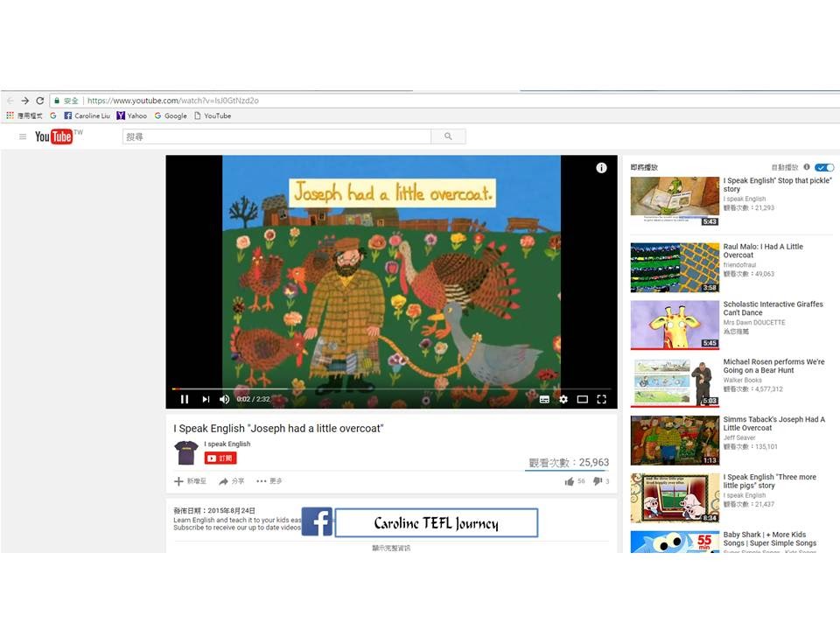
Task: Open Scholastic Interactive Giraffes title
Action: [773, 308]
